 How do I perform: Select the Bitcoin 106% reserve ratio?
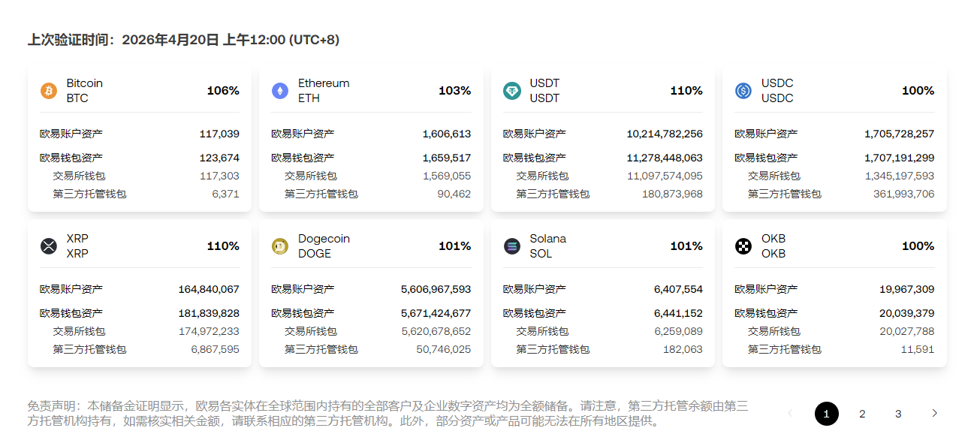(223, 91)
